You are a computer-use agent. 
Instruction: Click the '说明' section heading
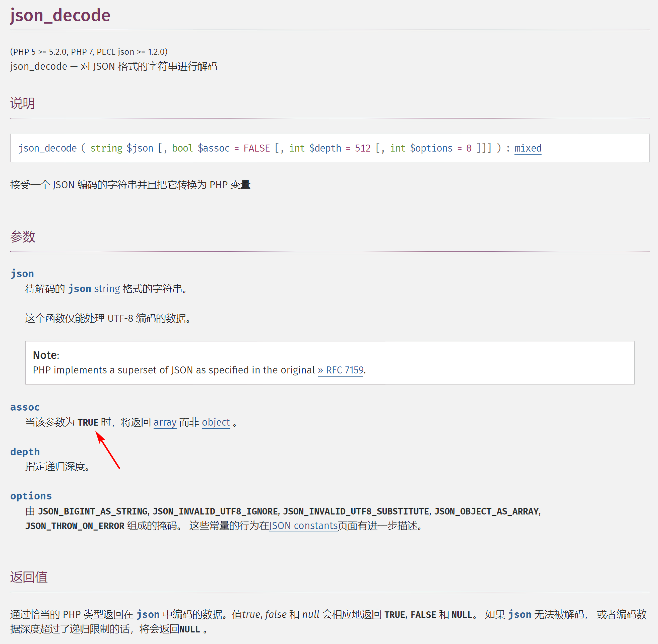tap(23, 103)
